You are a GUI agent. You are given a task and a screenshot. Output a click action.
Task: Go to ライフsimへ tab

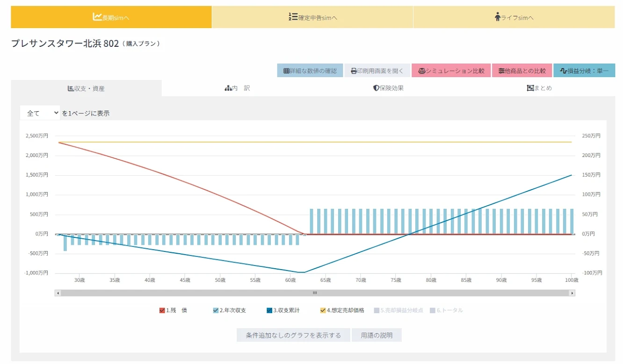coord(514,17)
